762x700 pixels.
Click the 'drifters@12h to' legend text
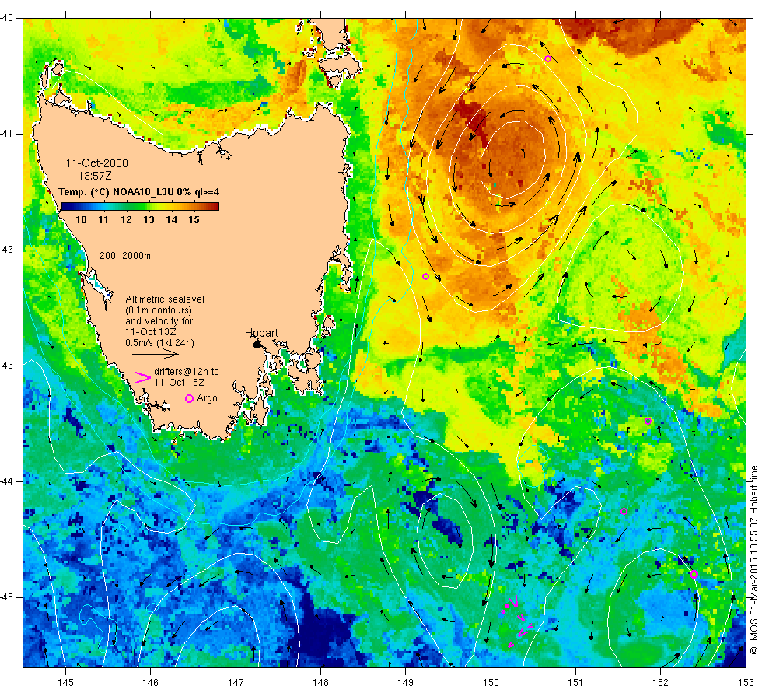(187, 372)
